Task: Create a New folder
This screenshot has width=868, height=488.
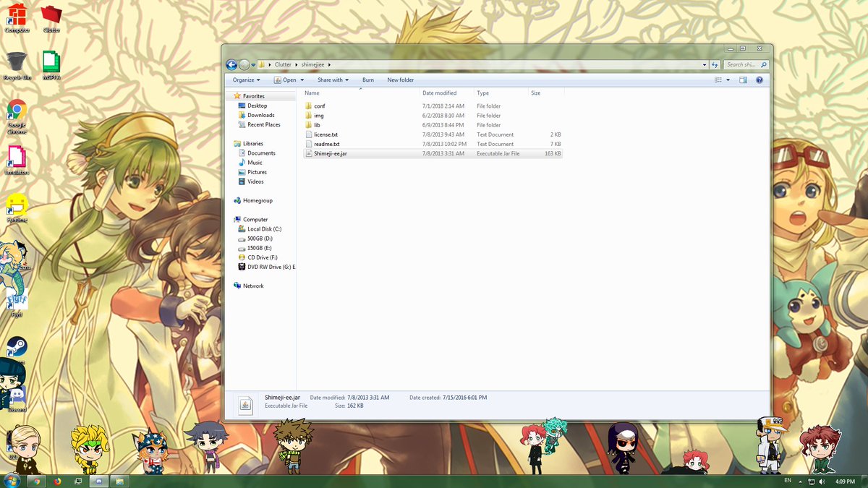Action: (x=401, y=80)
